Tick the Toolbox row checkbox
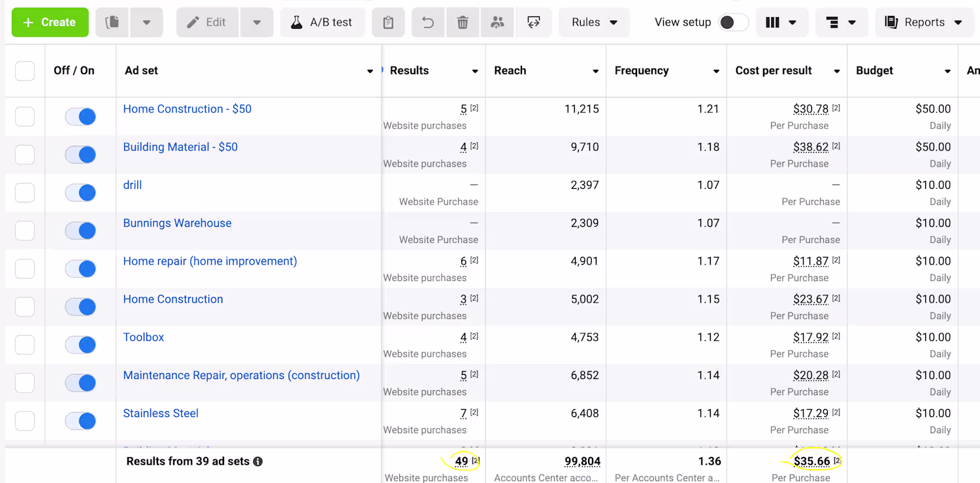This screenshot has width=980, height=483. tap(25, 344)
